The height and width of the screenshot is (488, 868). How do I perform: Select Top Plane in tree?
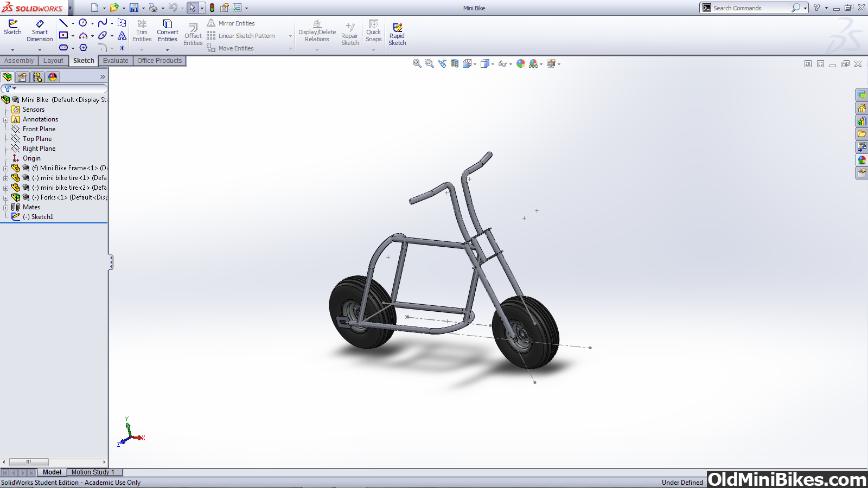[x=37, y=139]
